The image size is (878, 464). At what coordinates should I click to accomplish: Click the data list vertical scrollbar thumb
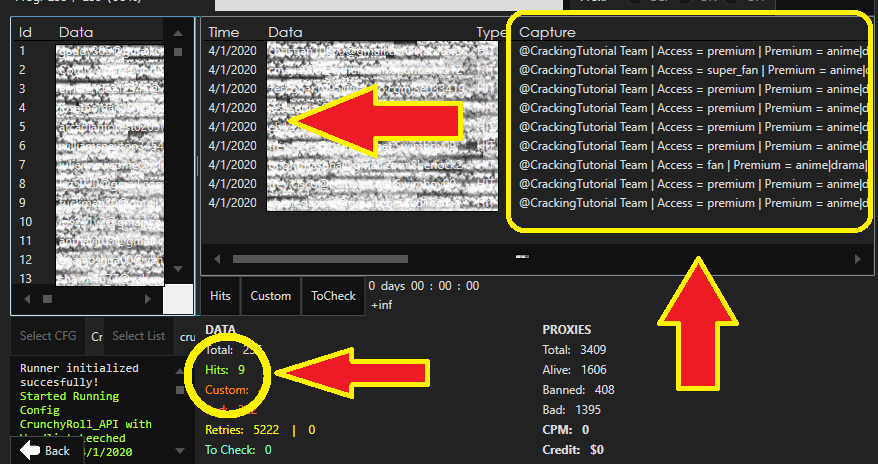(x=178, y=52)
